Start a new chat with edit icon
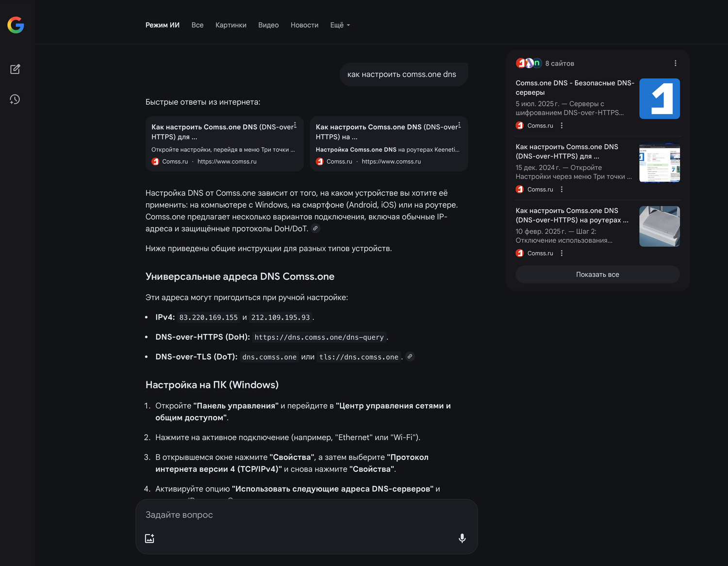Screen dimensions: 728x566 [15, 69]
